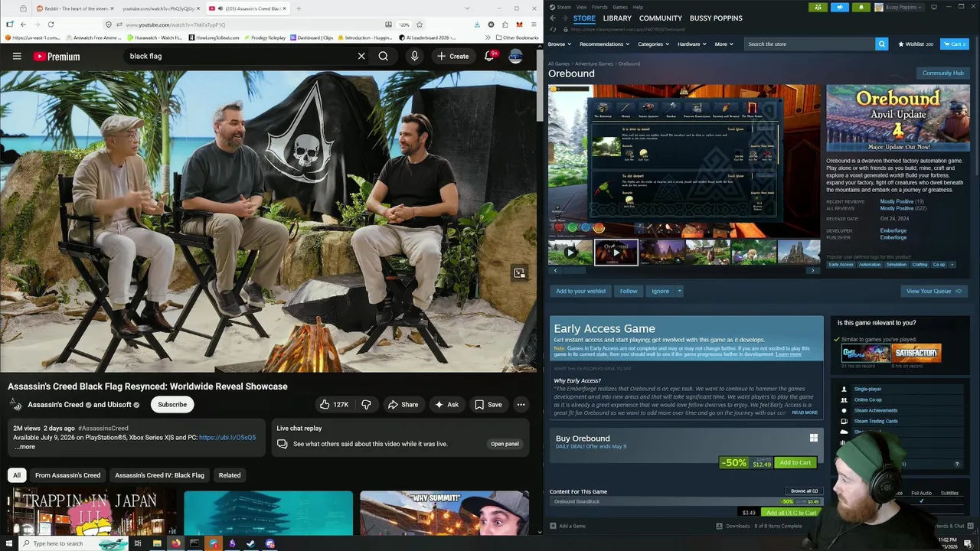Dislike the Assassin's Creed video
Screen dimensions: 980x551
pyautogui.click(x=366, y=404)
